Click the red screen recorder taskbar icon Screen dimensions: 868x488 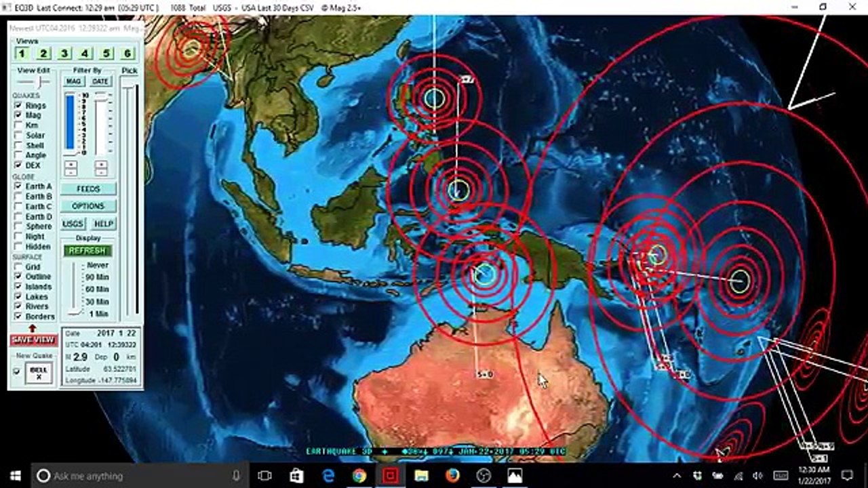391,476
